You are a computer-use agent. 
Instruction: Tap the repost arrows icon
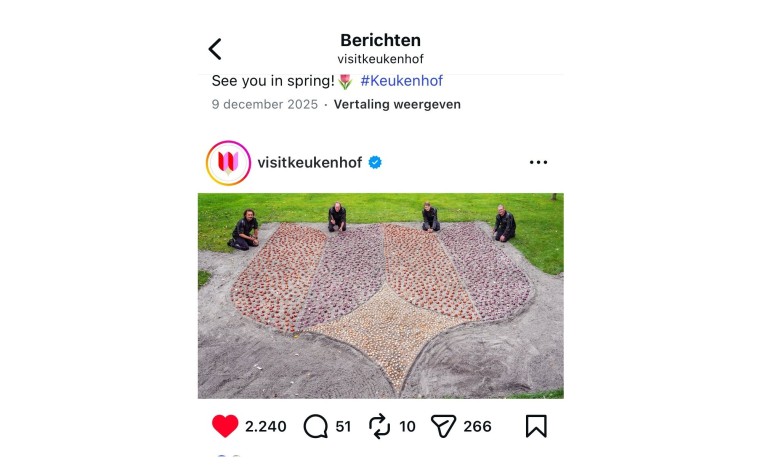380,426
